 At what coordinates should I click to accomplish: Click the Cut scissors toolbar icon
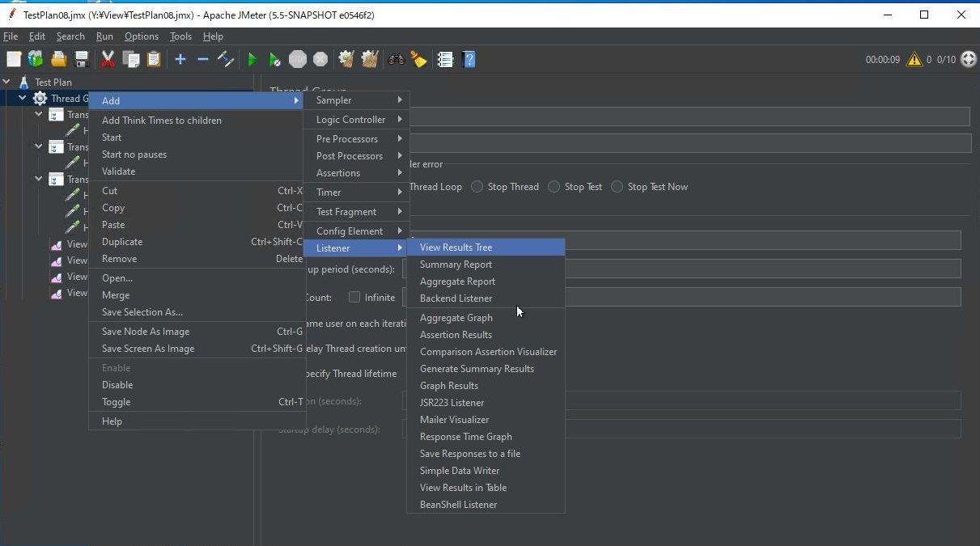point(108,59)
